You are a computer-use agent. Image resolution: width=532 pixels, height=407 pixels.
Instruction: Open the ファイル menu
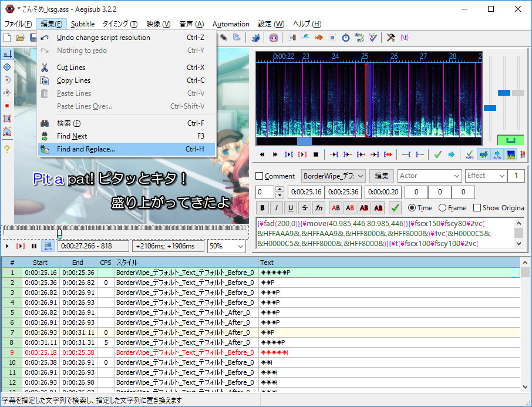(x=18, y=24)
